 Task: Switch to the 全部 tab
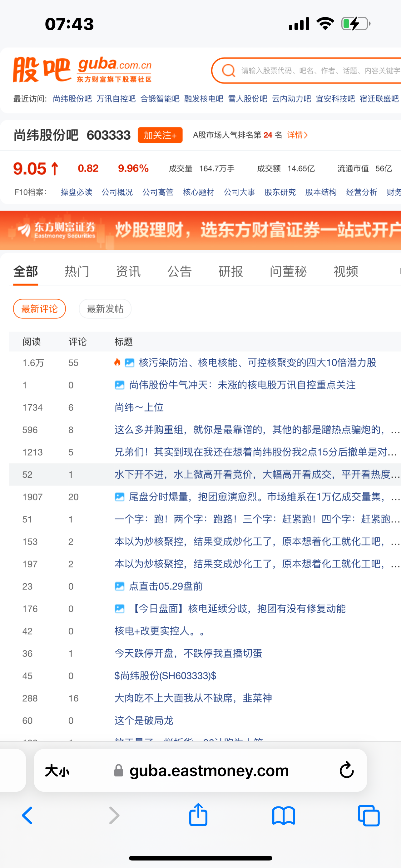pyautogui.click(x=26, y=271)
